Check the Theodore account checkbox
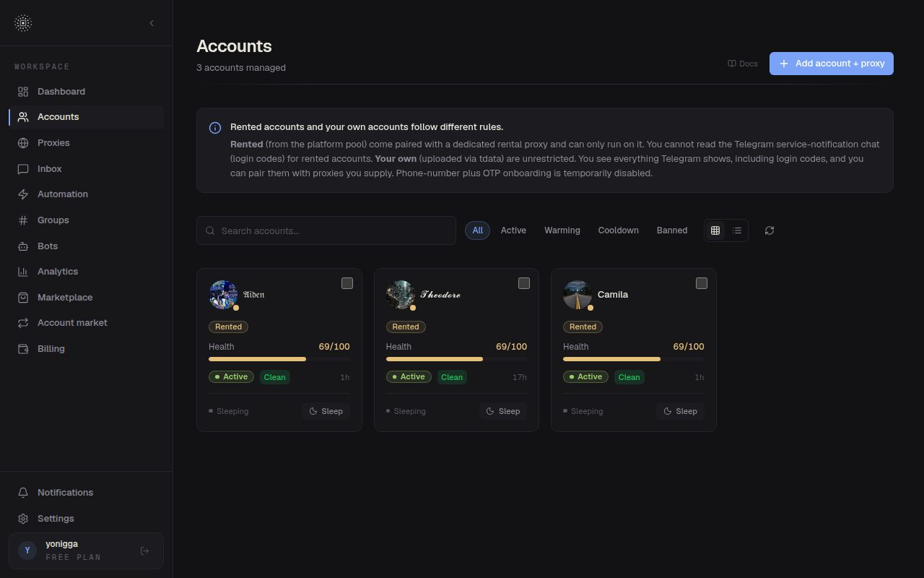The image size is (924, 578). (x=524, y=283)
